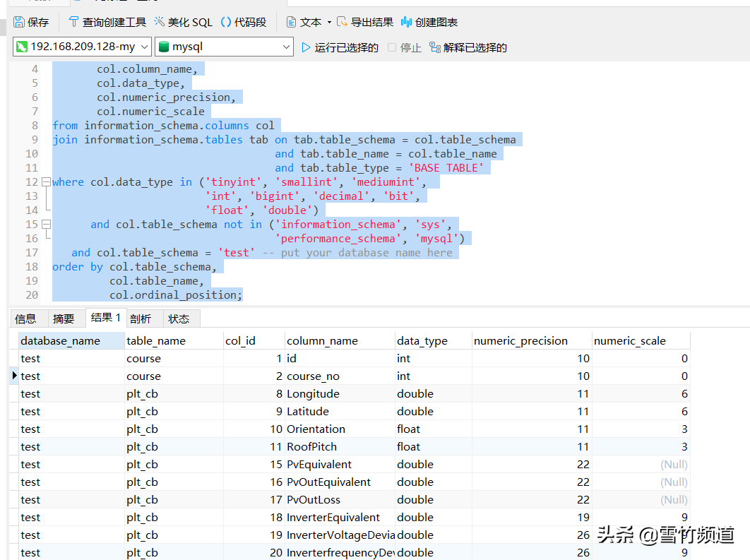Open the 状态 tab

pos(179,318)
